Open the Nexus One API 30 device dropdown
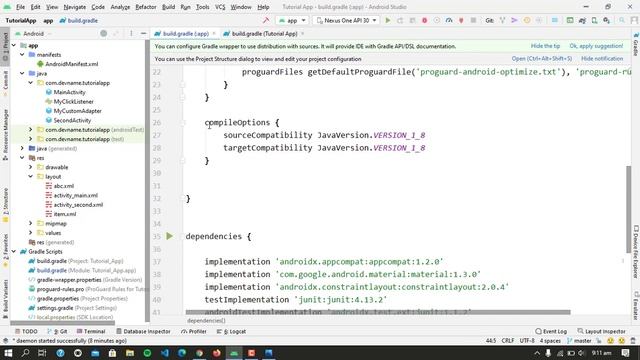Screen dimensions: 640x360 pyautogui.click(x=347, y=20)
